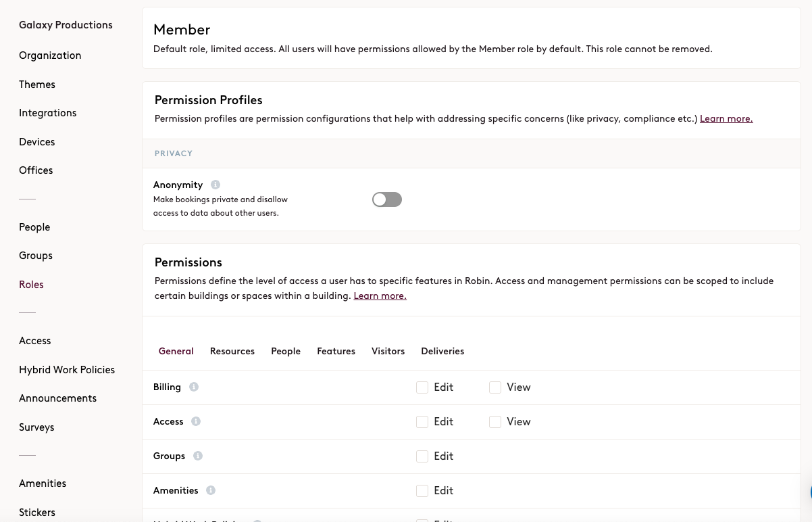This screenshot has width=812, height=522.
Task: Open the Deliveries permissions tab
Action: click(442, 351)
